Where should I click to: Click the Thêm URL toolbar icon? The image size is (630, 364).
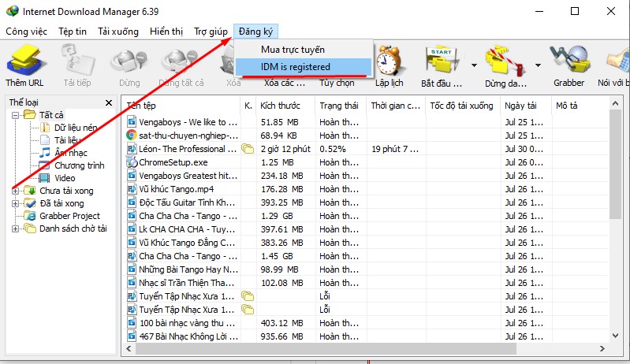(x=25, y=60)
